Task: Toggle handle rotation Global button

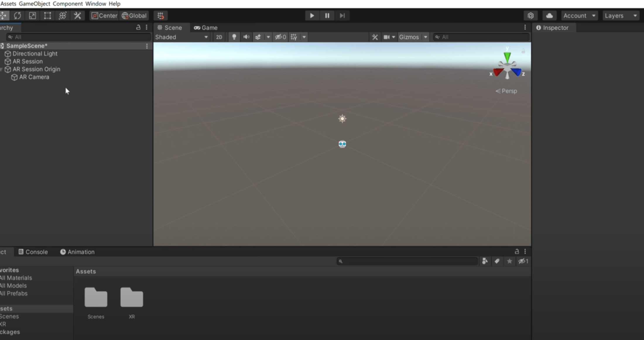Action: click(134, 16)
